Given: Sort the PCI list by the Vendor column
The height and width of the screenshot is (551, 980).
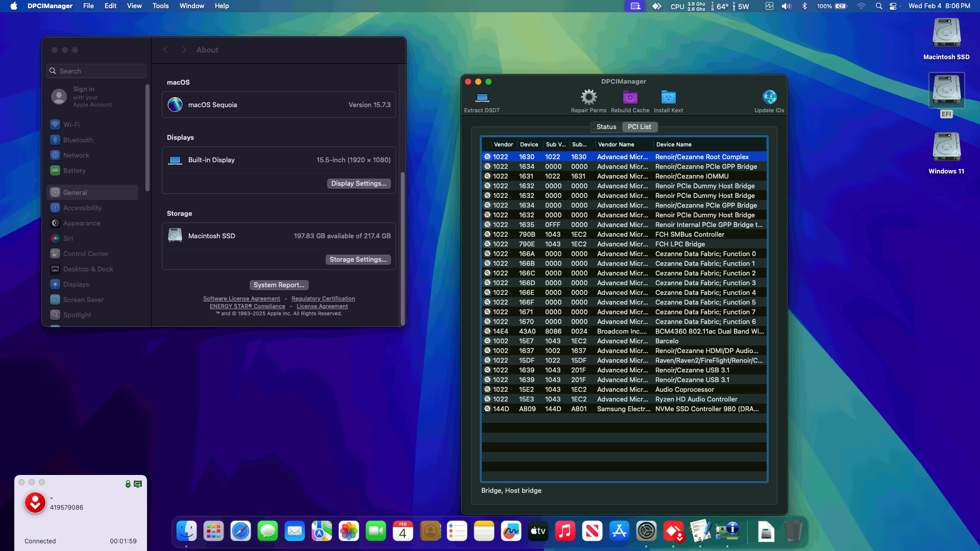Looking at the screenshot, I should [x=503, y=144].
